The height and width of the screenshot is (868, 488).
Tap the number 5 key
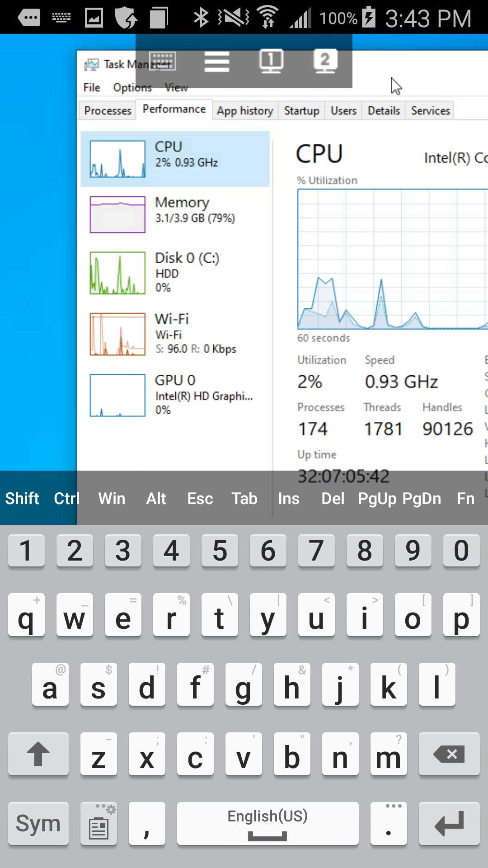(220, 551)
